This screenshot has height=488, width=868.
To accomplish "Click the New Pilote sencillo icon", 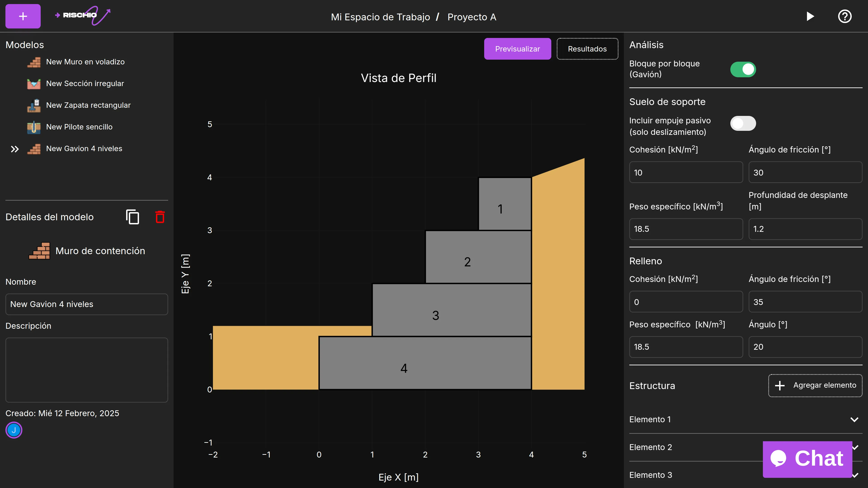I will (34, 127).
